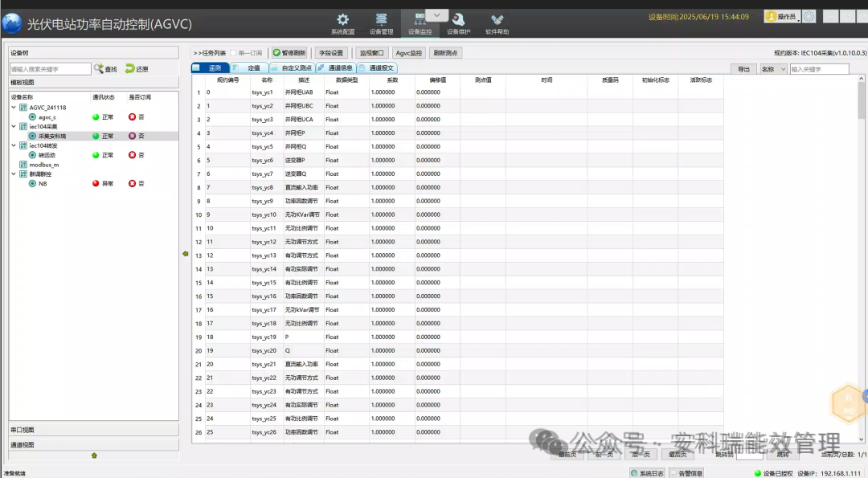
Task: Switch to the 通道报文 tab
Action: point(377,68)
